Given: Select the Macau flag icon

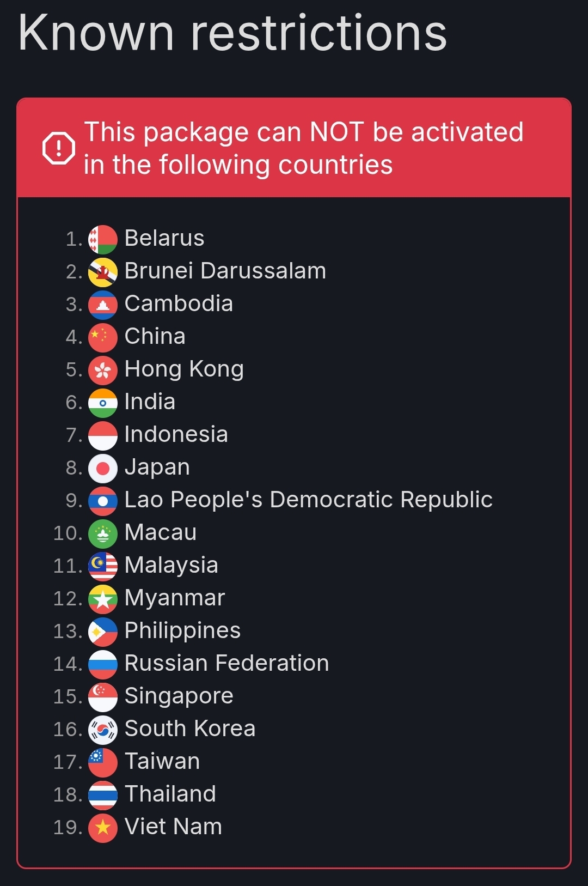Looking at the screenshot, I should point(102,534).
